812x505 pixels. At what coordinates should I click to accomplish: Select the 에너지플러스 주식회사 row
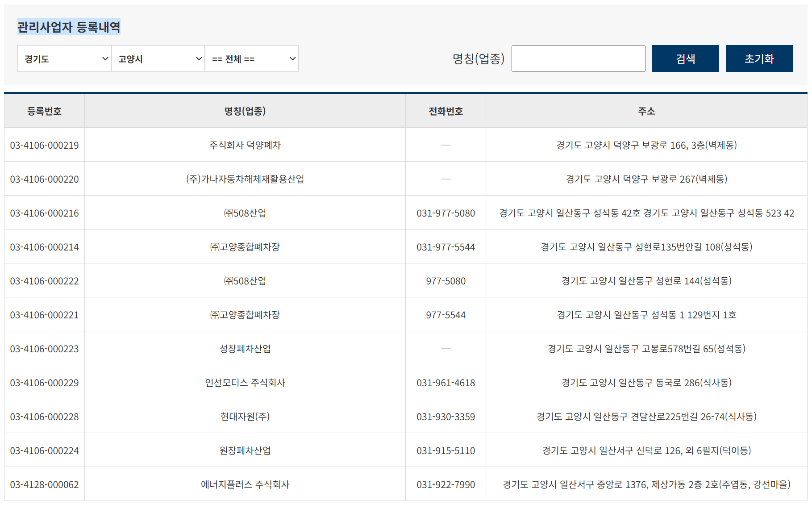pos(245,484)
